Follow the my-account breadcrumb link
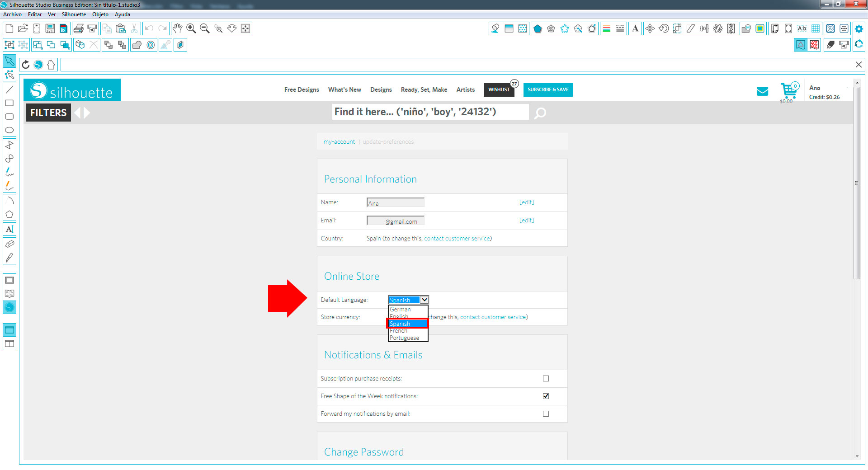 tap(339, 141)
